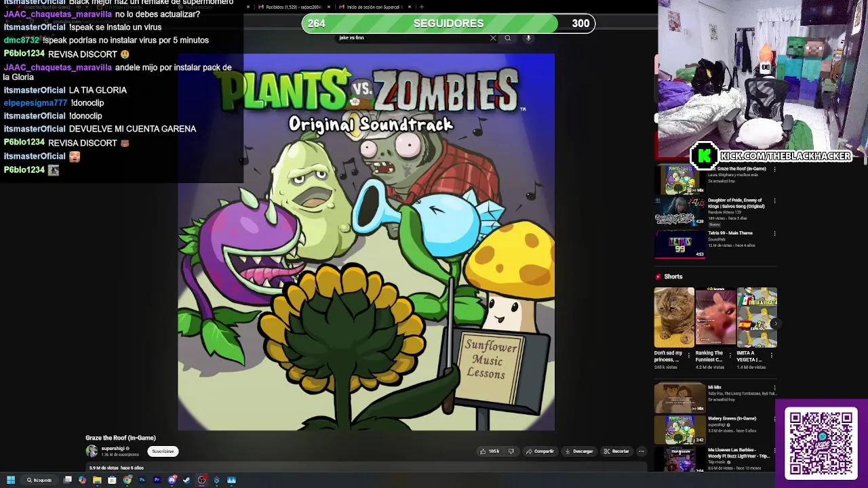The width and height of the screenshot is (868, 488).
Task: Open Me Llueven Las Barbies video
Action: click(x=679, y=459)
